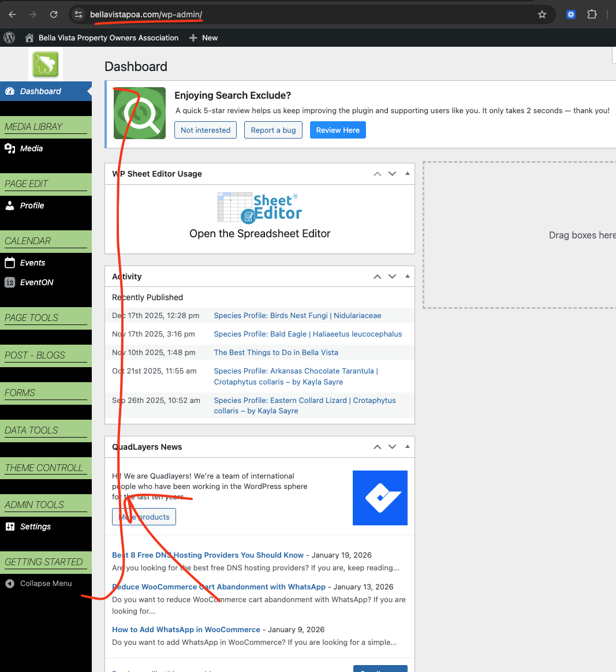616x672 pixels.
Task: Click the Sheet Editor logo
Action: [260, 207]
